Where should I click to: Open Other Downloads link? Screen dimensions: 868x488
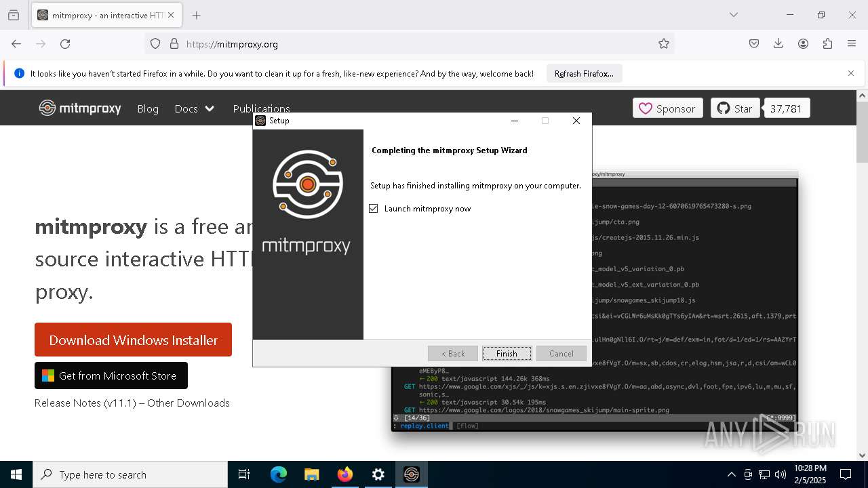click(x=189, y=403)
